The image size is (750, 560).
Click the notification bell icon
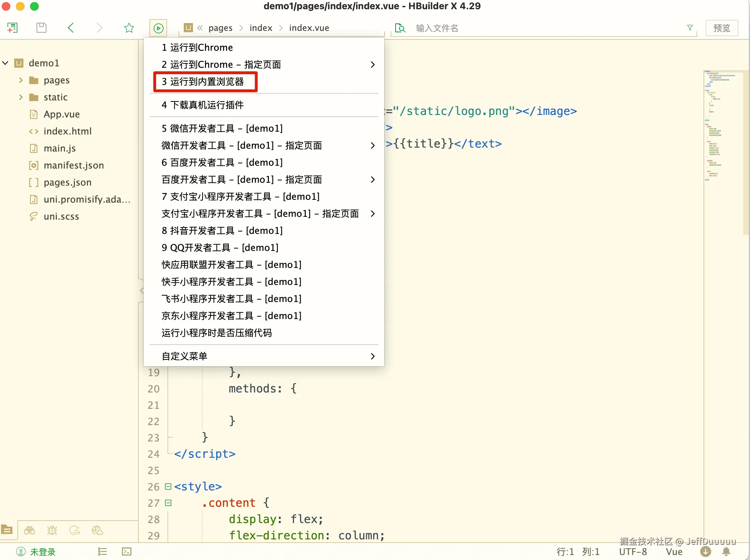[x=726, y=551]
